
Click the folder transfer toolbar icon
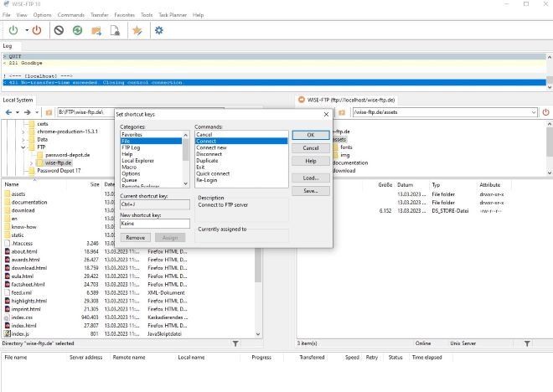tap(96, 31)
